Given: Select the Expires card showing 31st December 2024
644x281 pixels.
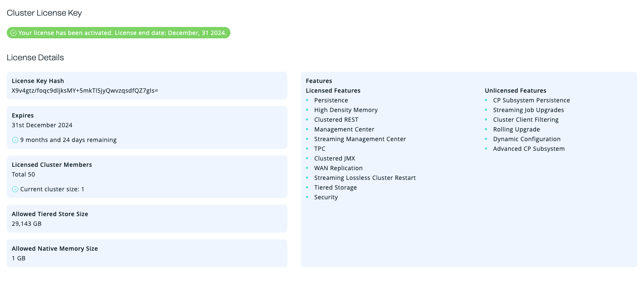Looking at the screenshot, I should click(x=147, y=128).
